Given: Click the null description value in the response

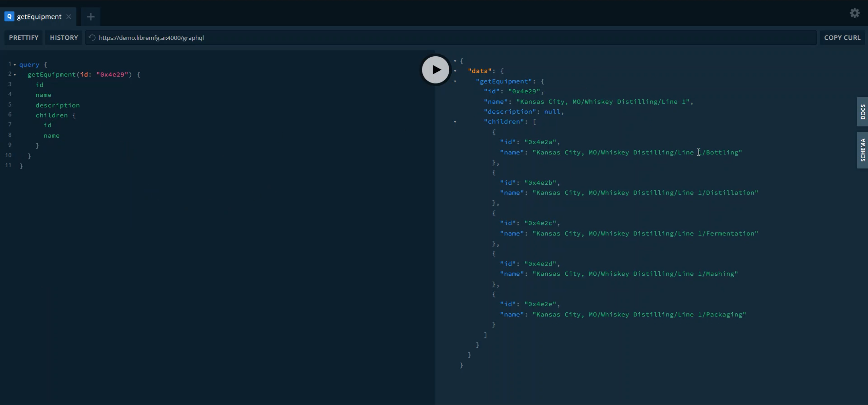Looking at the screenshot, I should pyautogui.click(x=552, y=112).
